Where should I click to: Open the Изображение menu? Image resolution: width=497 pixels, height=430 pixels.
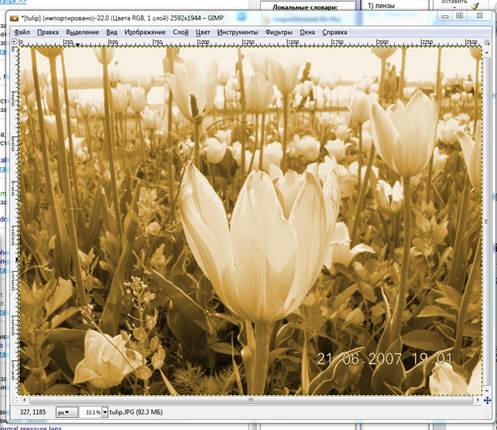pyautogui.click(x=145, y=32)
